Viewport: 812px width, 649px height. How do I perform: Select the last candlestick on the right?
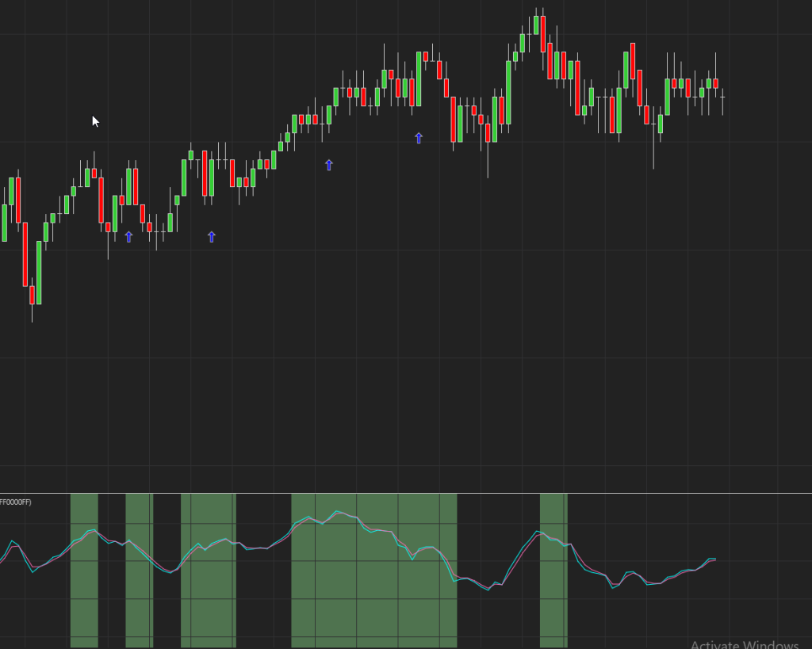pos(722,97)
